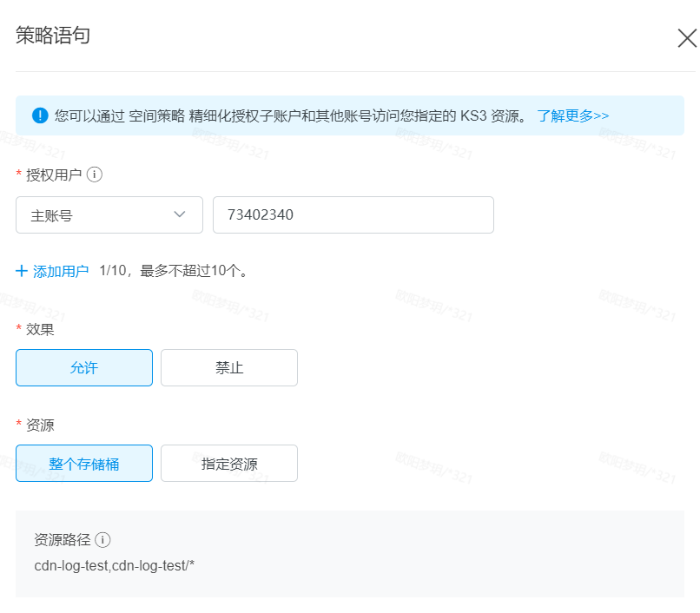Focus the account ID field containing 73402340

pyautogui.click(x=353, y=214)
